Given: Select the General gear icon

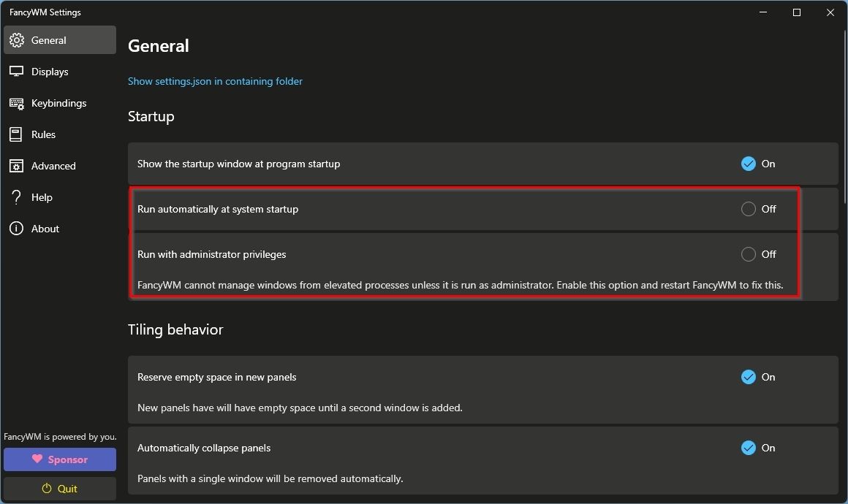Looking at the screenshot, I should (x=17, y=40).
